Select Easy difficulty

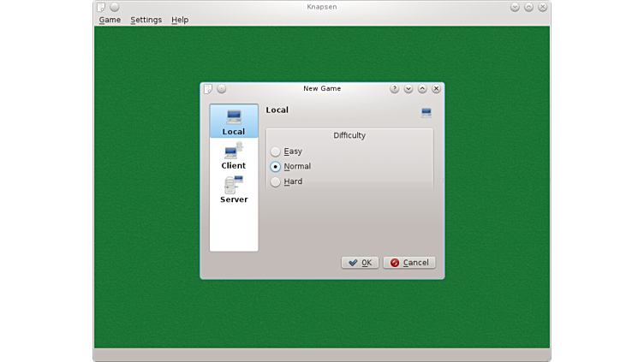click(276, 151)
